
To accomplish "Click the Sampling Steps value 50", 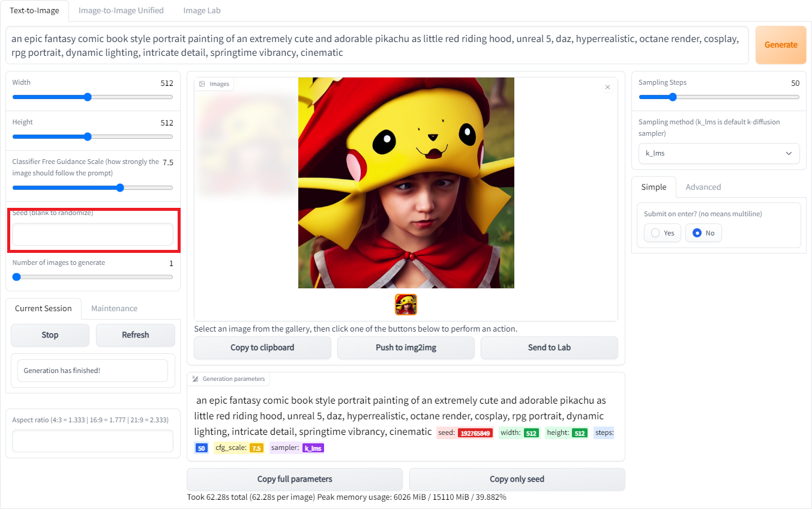I will [795, 83].
